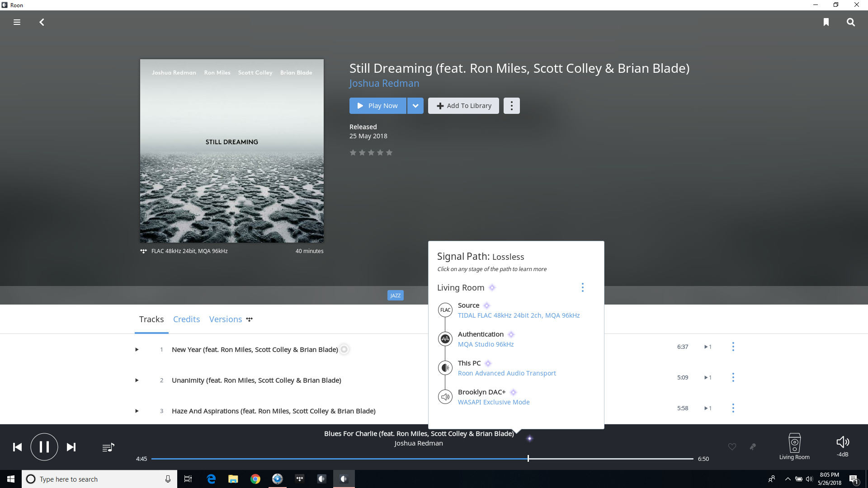
Task: Open the Roon search icon
Action: tap(851, 22)
